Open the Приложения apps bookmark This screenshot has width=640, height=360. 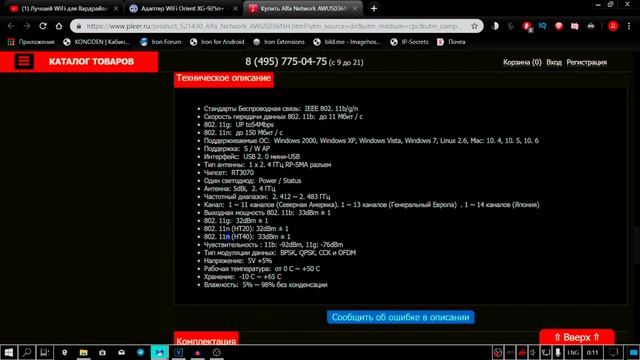pyautogui.click(x=31, y=42)
